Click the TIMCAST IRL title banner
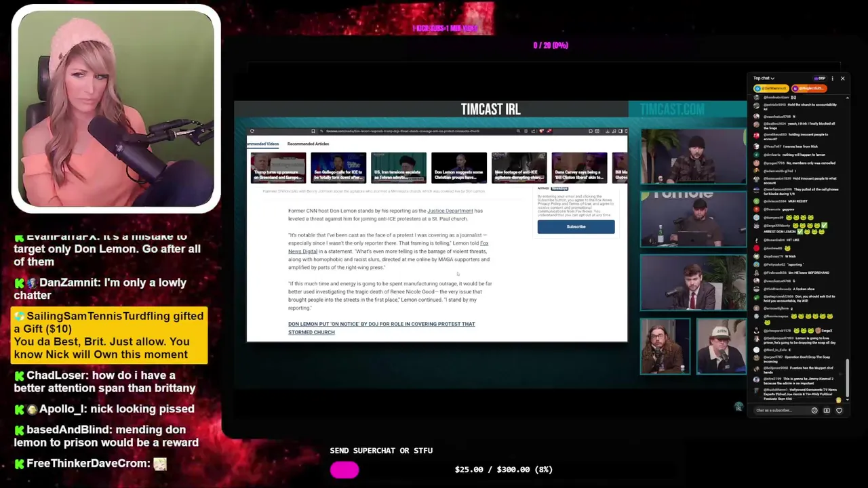868x488 pixels. click(490, 109)
